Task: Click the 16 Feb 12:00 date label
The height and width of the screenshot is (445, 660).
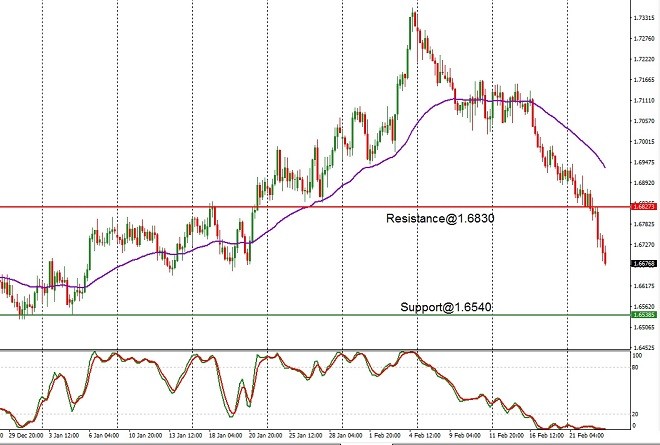Action: 546,435
